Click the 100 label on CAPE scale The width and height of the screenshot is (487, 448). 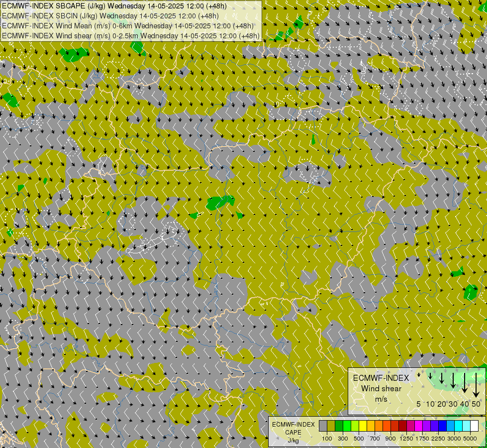click(x=327, y=439)
